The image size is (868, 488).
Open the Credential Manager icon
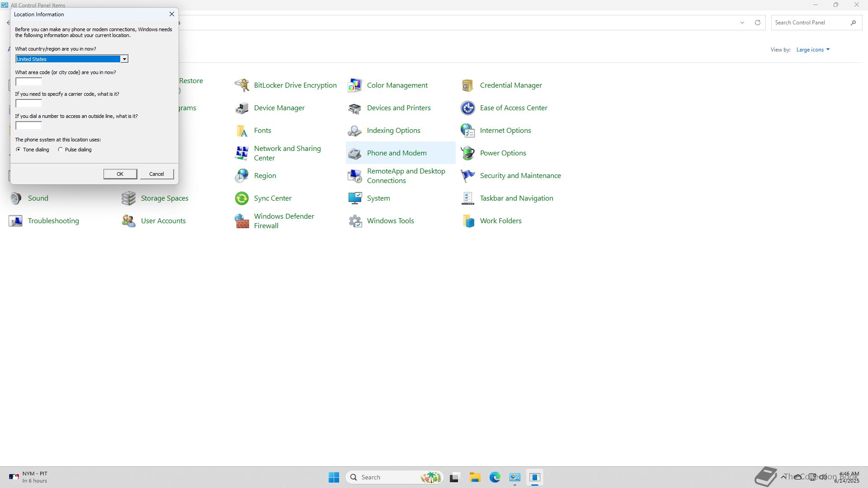point(468,85)
